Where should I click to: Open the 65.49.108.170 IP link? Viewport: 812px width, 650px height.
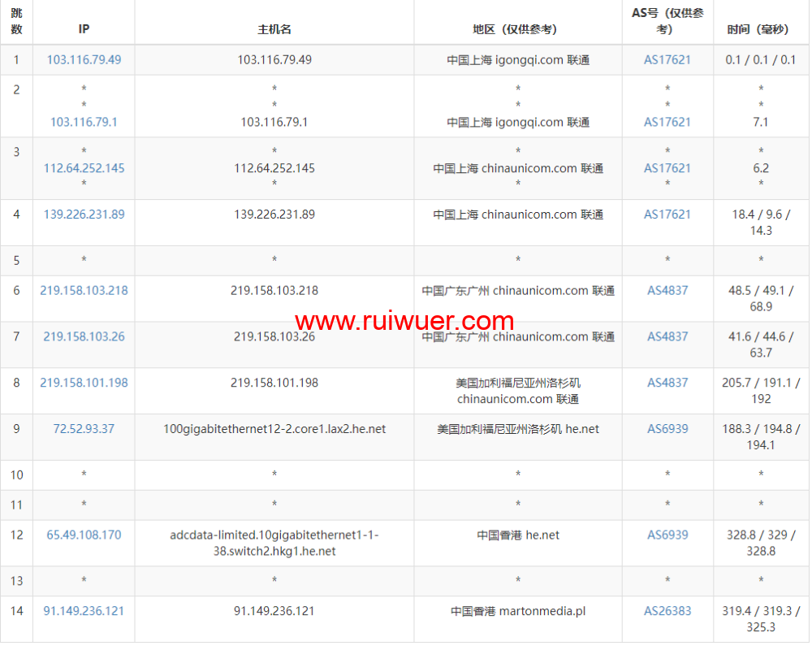click(84, 535)
